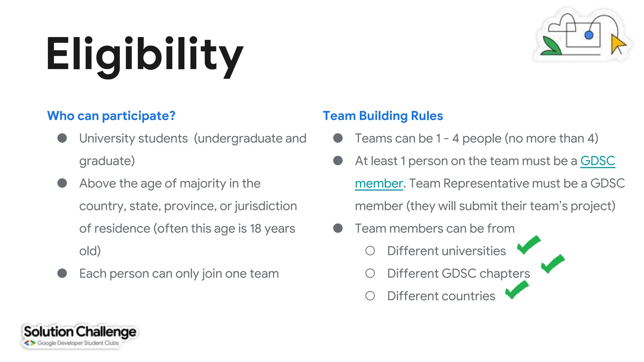Click the green checkmark beside Different GDSC chapters
Screen dimensions: 644x362
[x=552, y=264]
